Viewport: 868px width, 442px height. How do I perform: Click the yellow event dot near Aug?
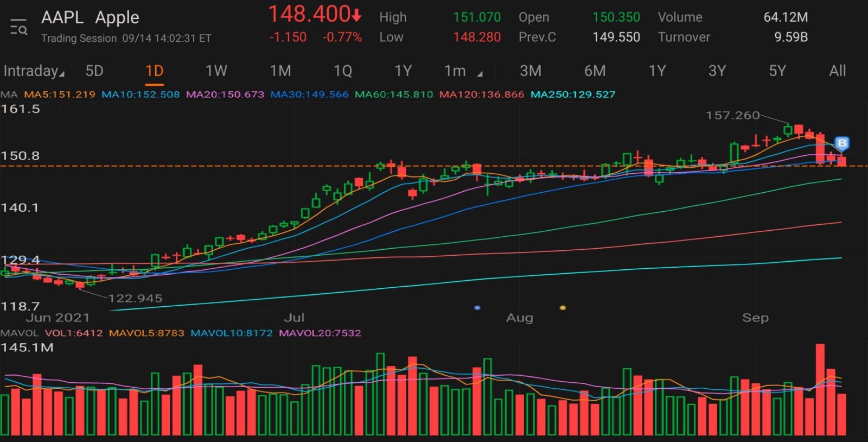[x=563, y=308]
